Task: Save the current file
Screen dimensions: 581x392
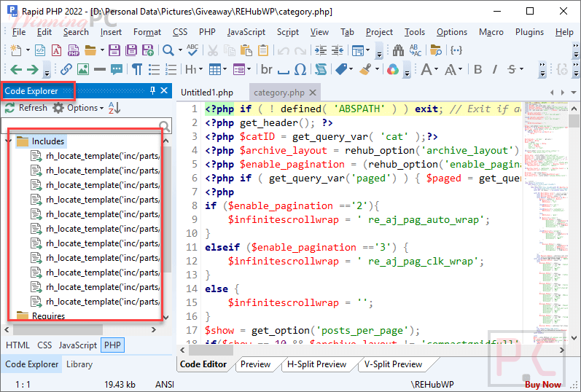Action: [x=114, y=50]
